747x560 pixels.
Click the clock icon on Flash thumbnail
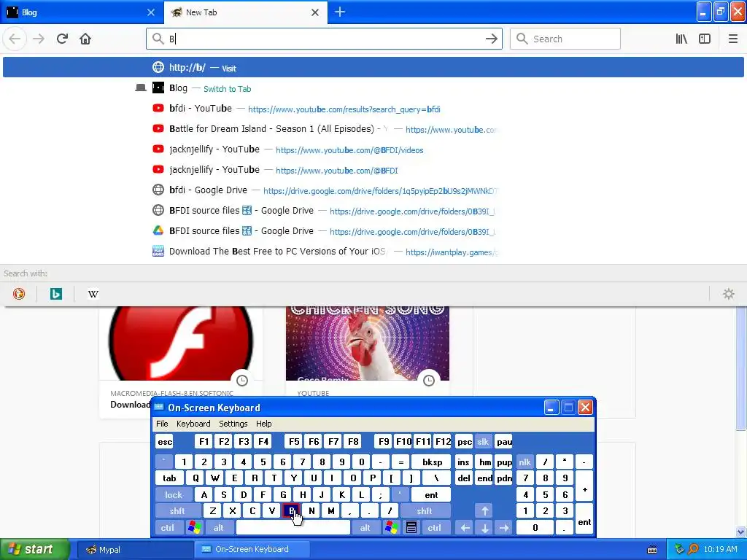point(242,380)
